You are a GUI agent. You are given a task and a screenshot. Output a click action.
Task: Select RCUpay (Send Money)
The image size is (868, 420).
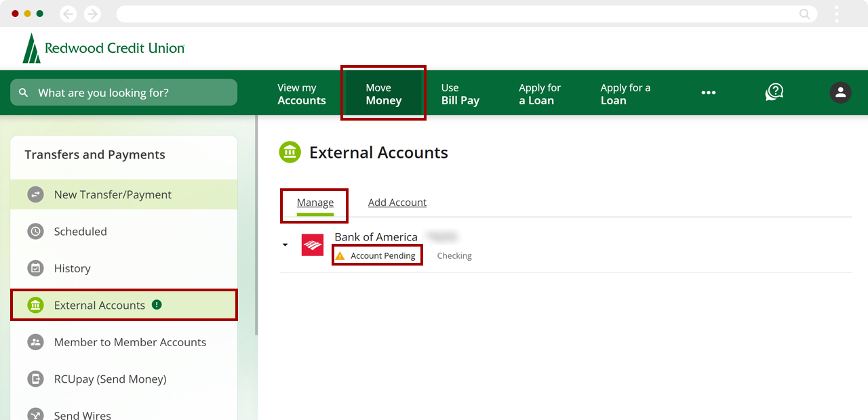point(124,379)
